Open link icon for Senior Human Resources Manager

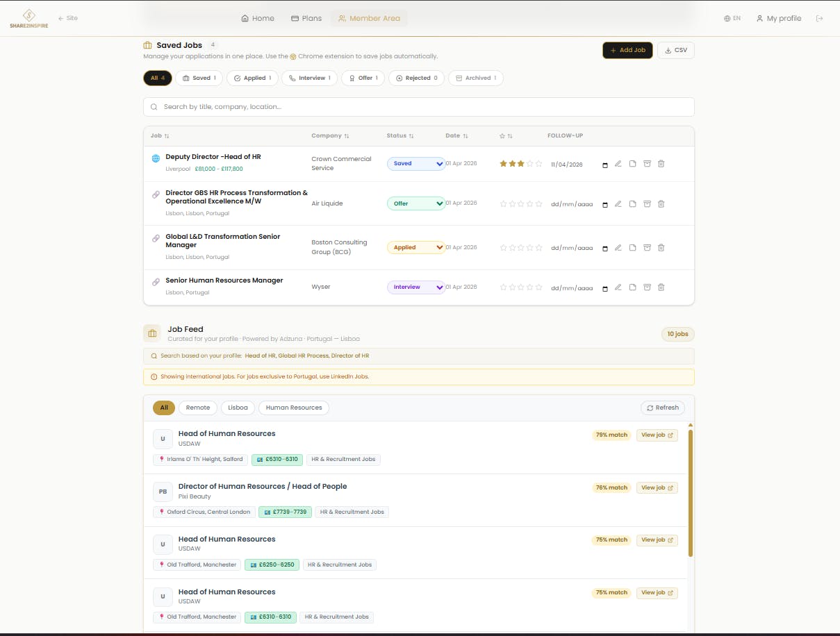pos(156,282)
